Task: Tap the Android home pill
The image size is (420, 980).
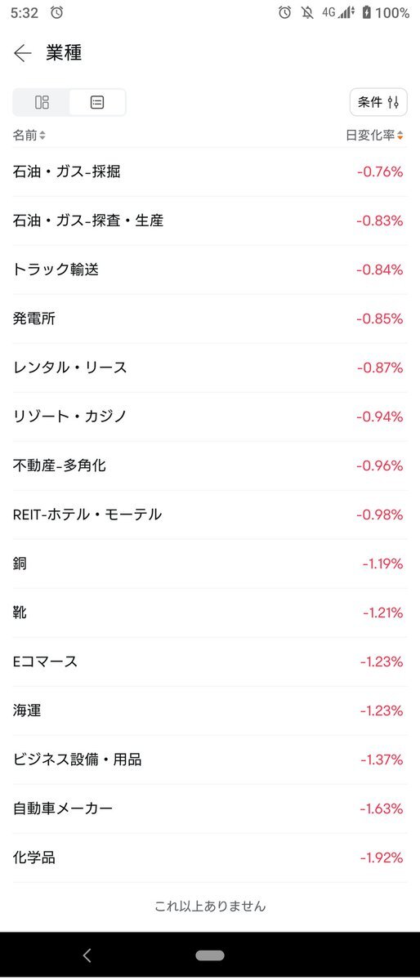Action: click(x=210, y=955)
